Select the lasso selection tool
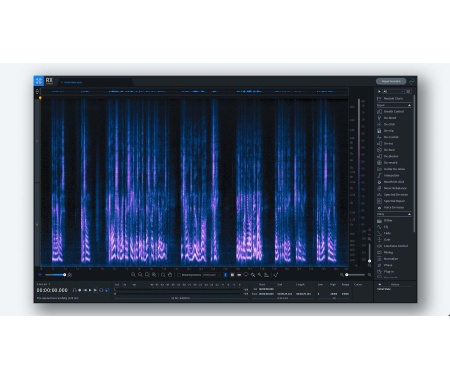The height and width of the screenshot is (380, 450). 246,275
